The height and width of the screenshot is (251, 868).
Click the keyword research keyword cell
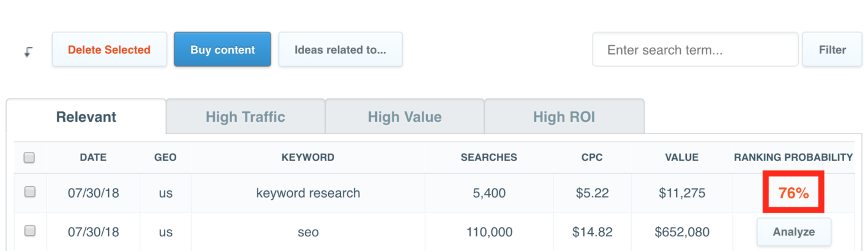[x=308, y=193]
